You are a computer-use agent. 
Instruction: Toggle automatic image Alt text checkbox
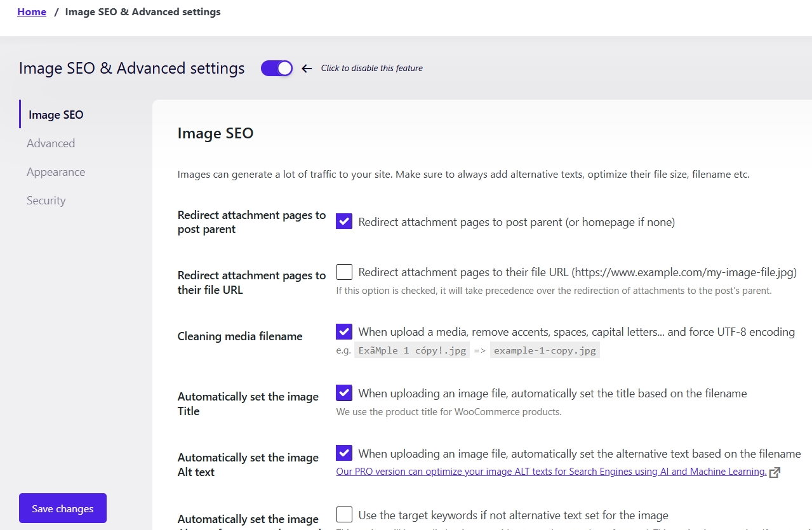344,453
